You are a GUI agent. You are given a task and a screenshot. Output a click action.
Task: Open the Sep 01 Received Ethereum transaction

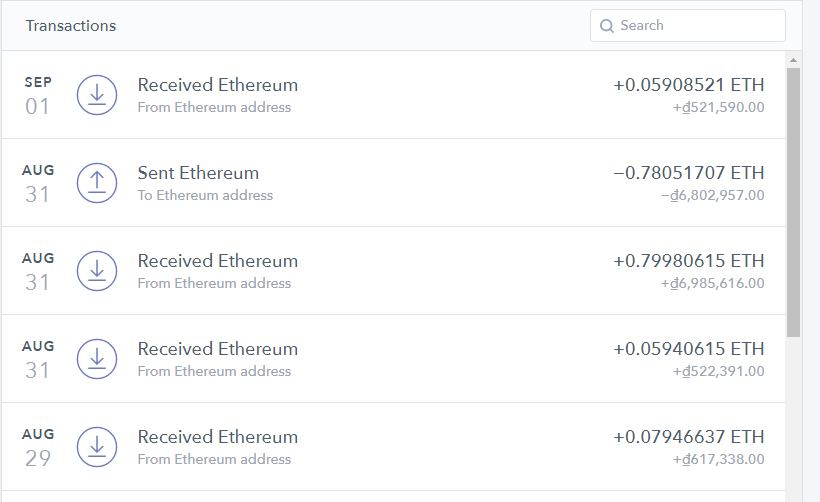(x=217, y=85)
